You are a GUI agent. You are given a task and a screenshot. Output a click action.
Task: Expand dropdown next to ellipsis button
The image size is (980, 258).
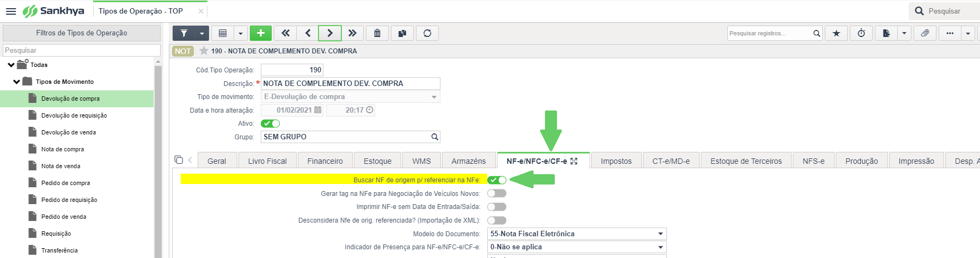tap(968, 33)
